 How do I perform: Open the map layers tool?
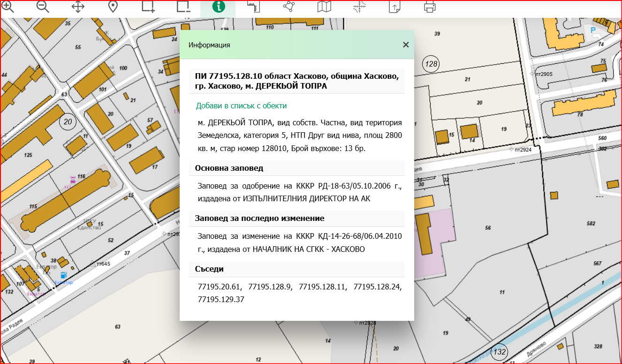323,8
